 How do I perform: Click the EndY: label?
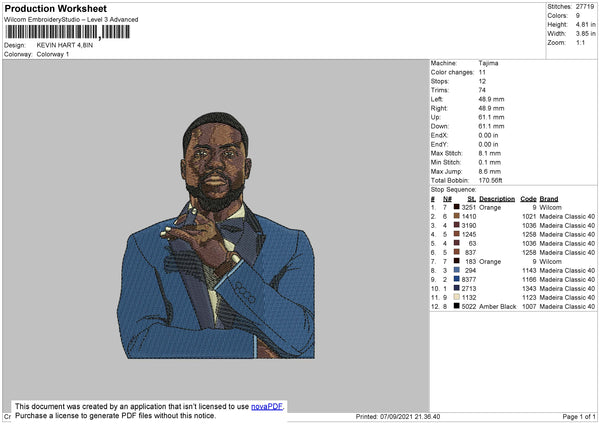coord(439,144)
